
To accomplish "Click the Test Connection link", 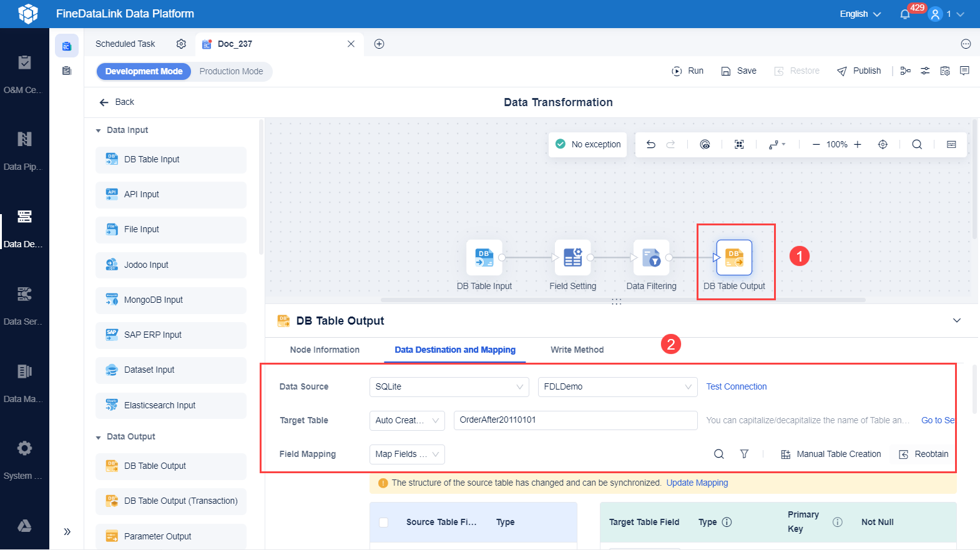I will [737, 386].
